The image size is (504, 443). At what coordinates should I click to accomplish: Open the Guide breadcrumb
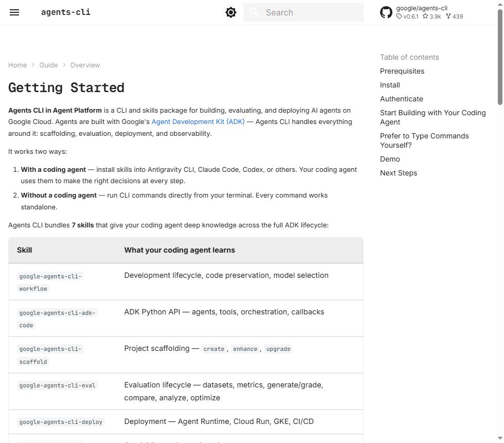48,65
